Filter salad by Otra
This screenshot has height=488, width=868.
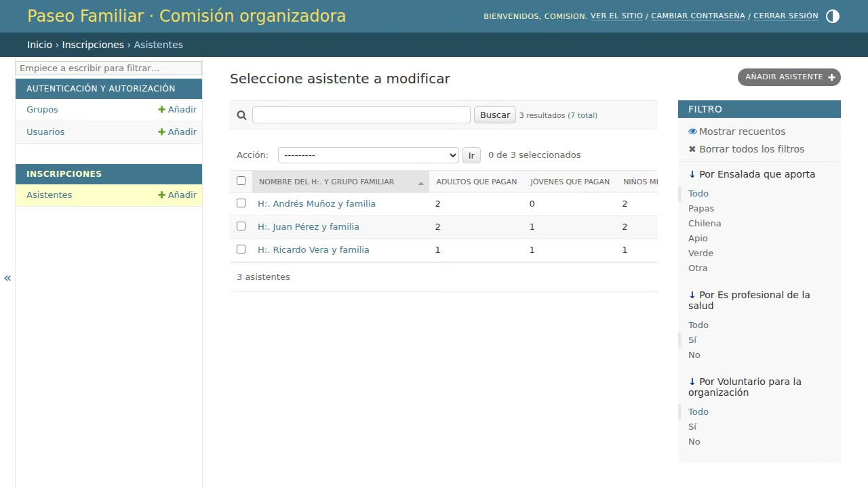coord(698,268)
